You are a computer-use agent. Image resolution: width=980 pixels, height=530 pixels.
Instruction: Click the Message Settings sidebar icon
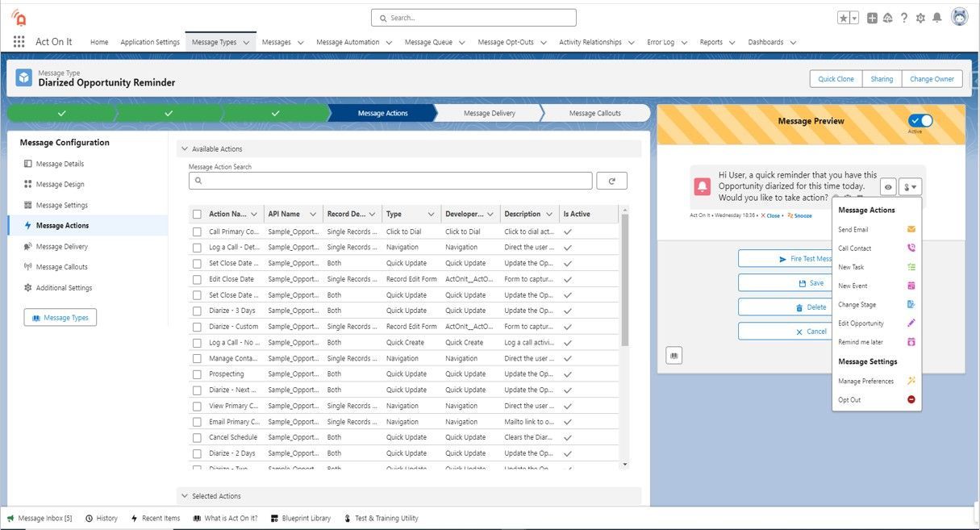click(28, 205)
